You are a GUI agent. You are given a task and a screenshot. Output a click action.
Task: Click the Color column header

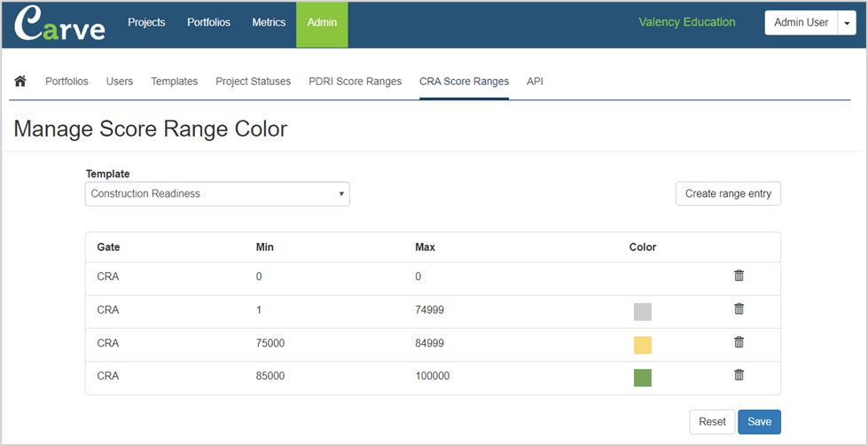(643, 247)
